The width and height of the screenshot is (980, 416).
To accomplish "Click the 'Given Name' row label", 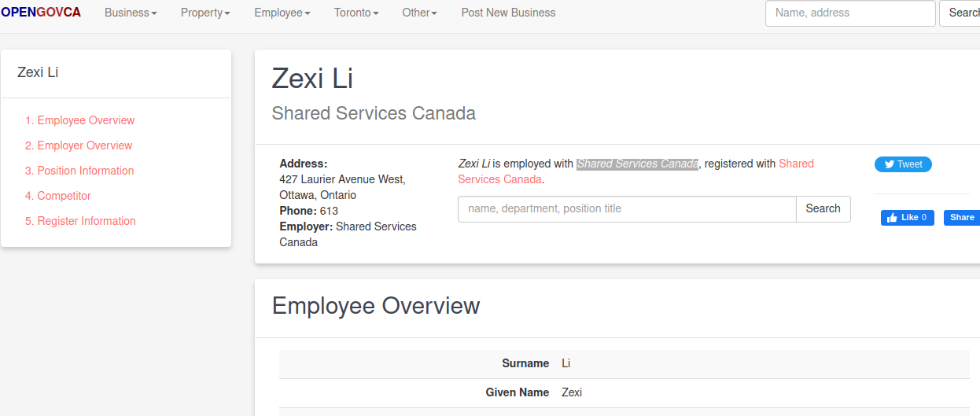I will 518,392.
